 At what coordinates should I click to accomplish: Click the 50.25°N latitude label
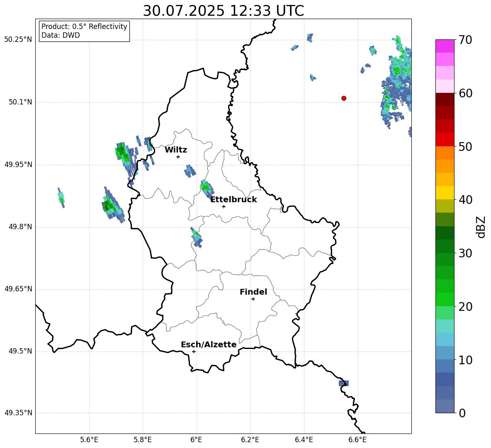18,40
